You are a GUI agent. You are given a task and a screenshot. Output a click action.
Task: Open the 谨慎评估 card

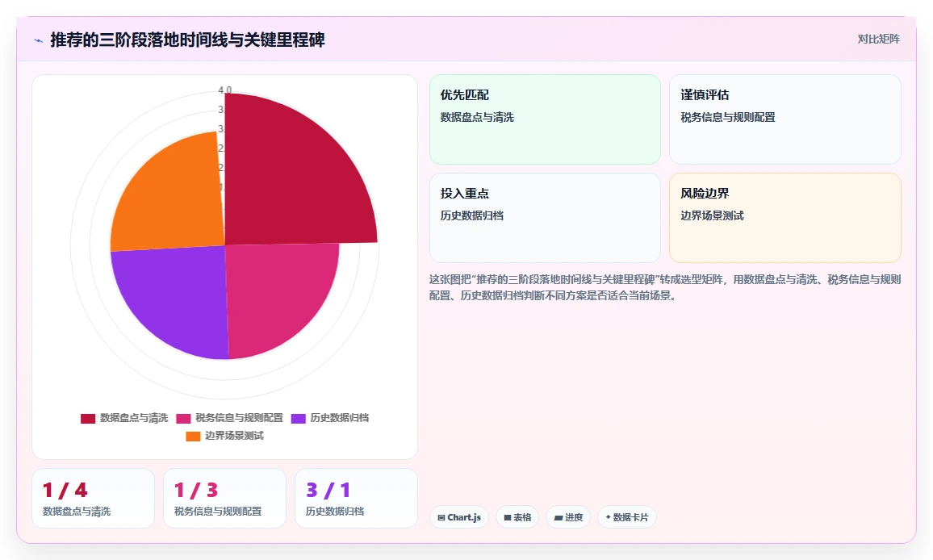(784, 119)
